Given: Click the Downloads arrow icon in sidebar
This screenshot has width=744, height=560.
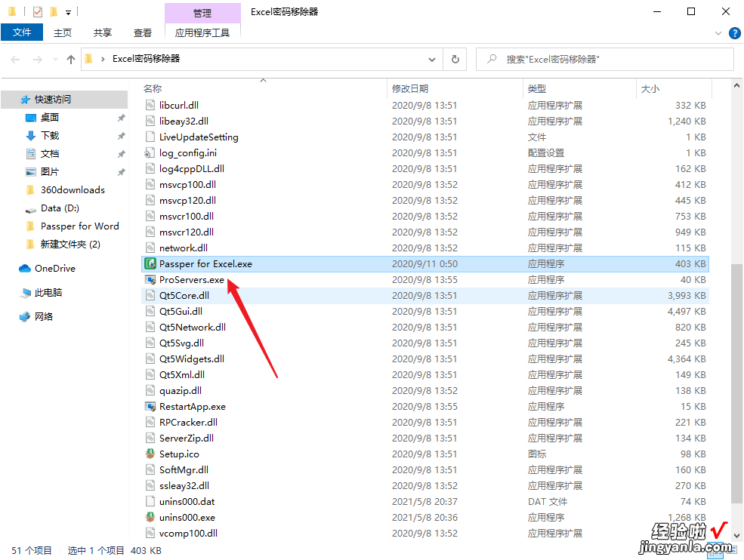Looking at the screenshot, I should click(x=31, y=136).
